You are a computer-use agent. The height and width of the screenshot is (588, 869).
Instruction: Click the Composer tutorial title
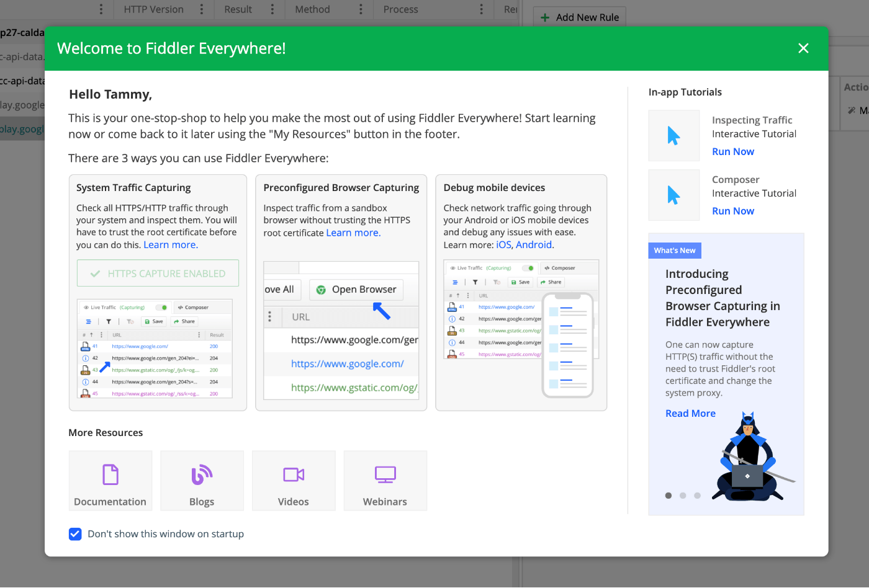[736, 180]
